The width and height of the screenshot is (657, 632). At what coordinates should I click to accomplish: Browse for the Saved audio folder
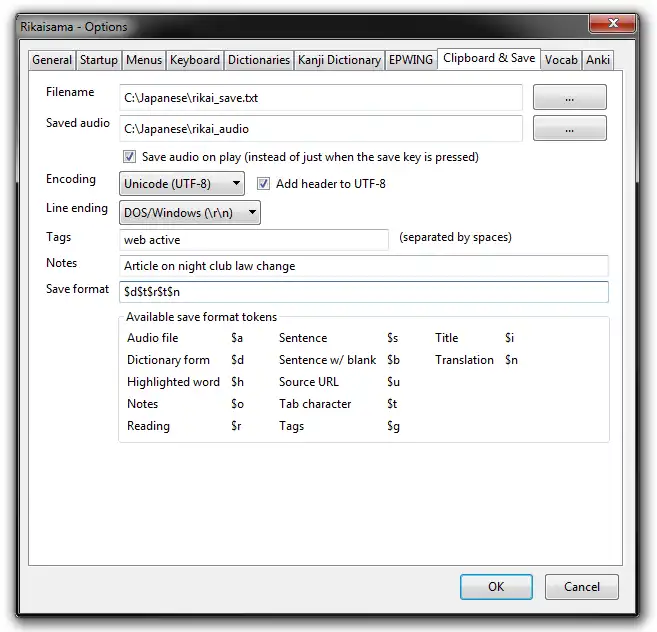pos(569,128)
